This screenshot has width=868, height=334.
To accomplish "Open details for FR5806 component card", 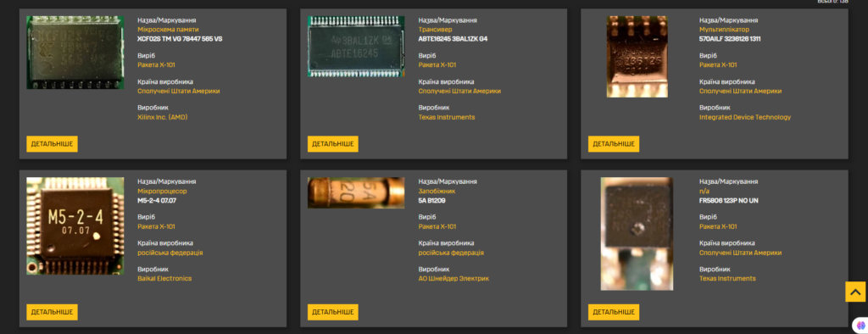I will tap(614, 312).
